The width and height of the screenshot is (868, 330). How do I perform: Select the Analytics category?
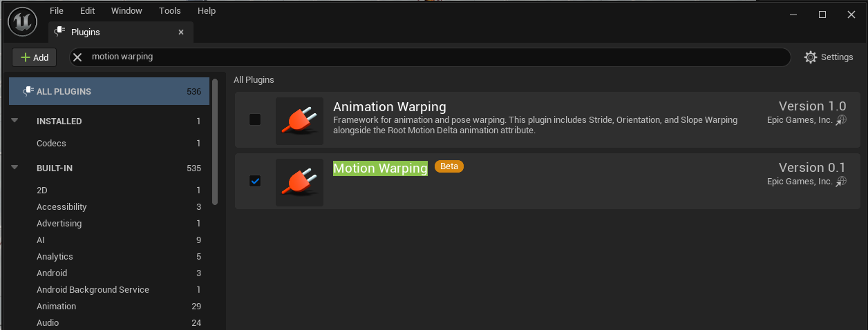(109, 256)
